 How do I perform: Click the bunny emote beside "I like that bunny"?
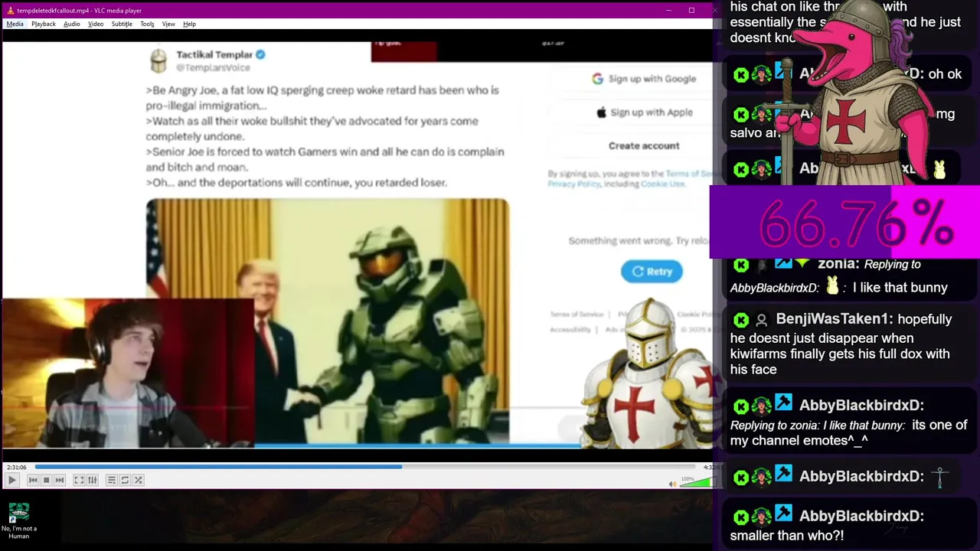click(x=832, y=287)
